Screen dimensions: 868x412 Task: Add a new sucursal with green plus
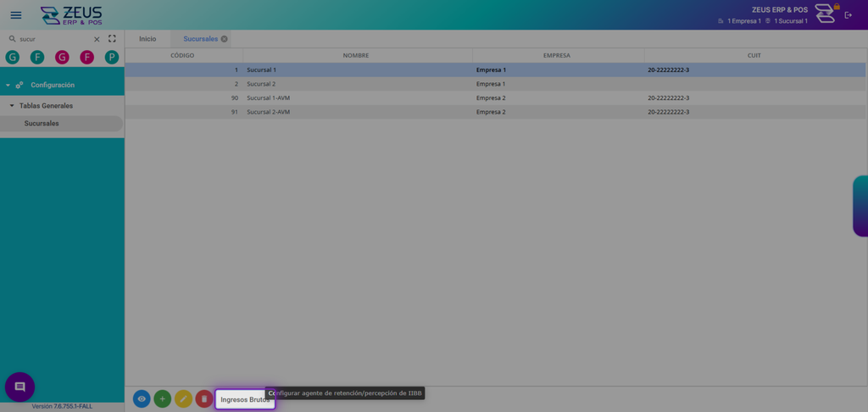pos(162,398)
